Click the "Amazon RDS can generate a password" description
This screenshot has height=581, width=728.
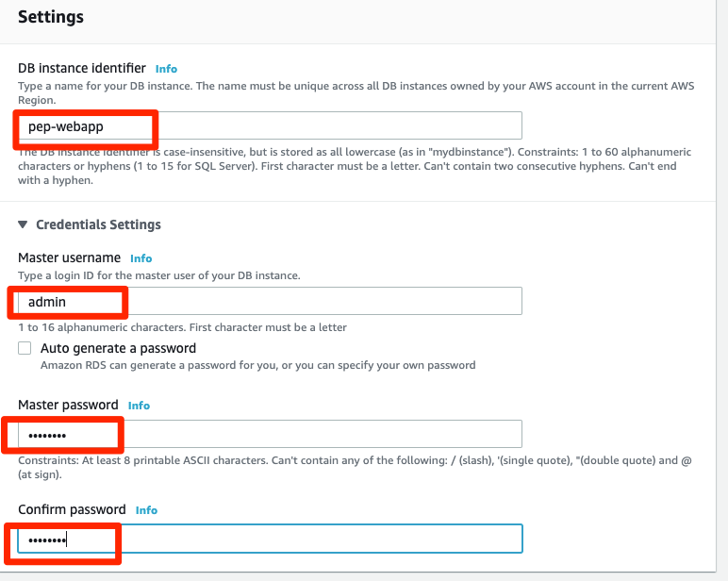[x=256, y=365]
